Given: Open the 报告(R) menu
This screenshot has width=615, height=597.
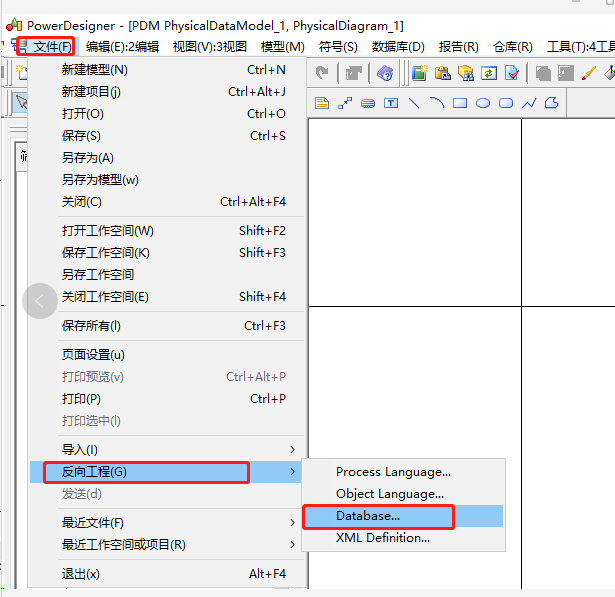Looking at the screenshot, I should [x=459, y=47].
